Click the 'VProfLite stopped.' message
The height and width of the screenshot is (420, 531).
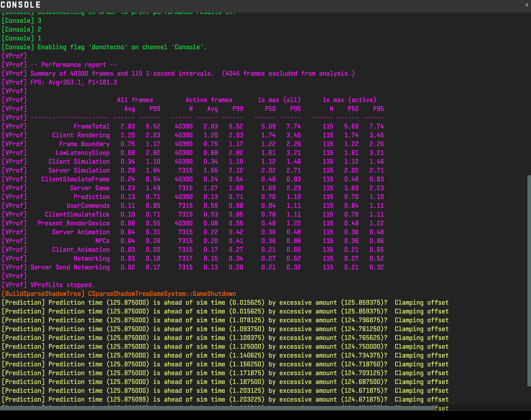[63, 285]
